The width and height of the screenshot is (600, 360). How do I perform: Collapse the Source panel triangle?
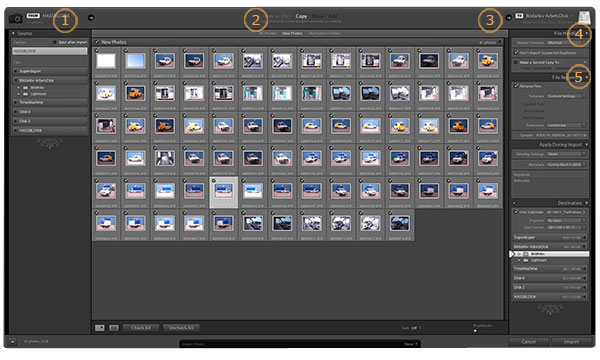[x=13, y=34]
